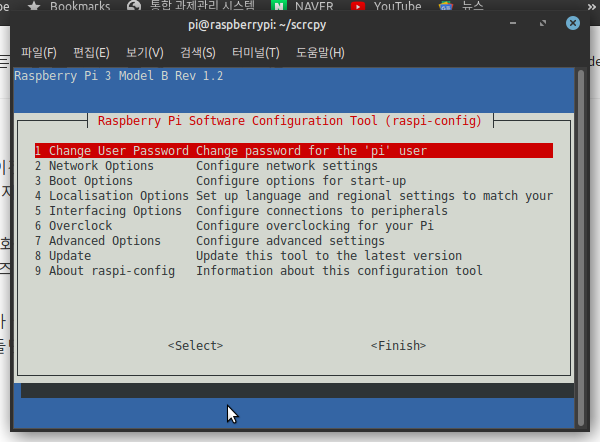Select Advanced Options entry
This screenshot has width=600, height=442.
(293, 240)
